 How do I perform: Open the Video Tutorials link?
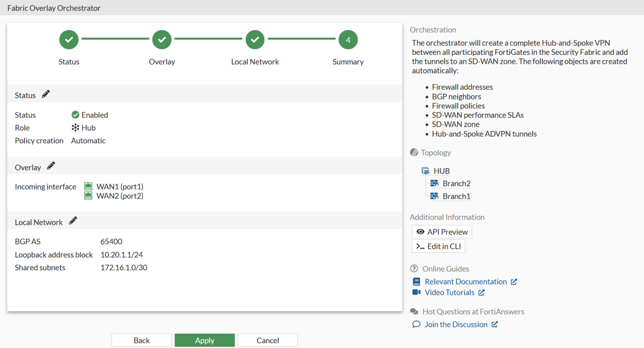tap(449, 292)
